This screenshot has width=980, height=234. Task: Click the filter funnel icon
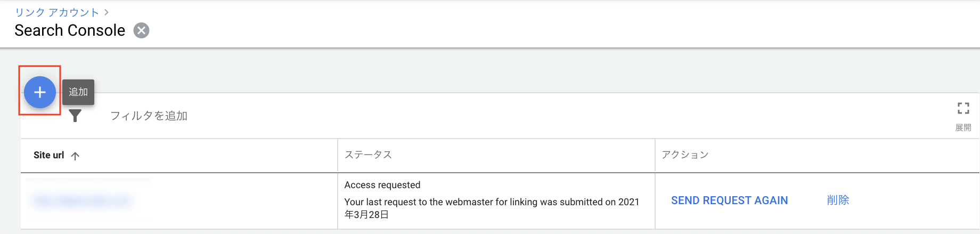(75, 116)
